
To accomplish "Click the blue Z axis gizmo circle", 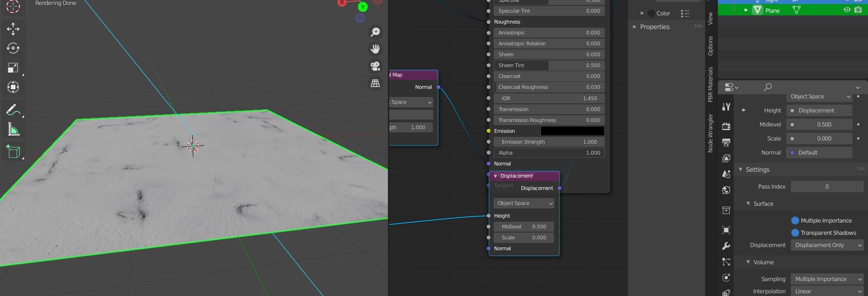I will (360, 18).
